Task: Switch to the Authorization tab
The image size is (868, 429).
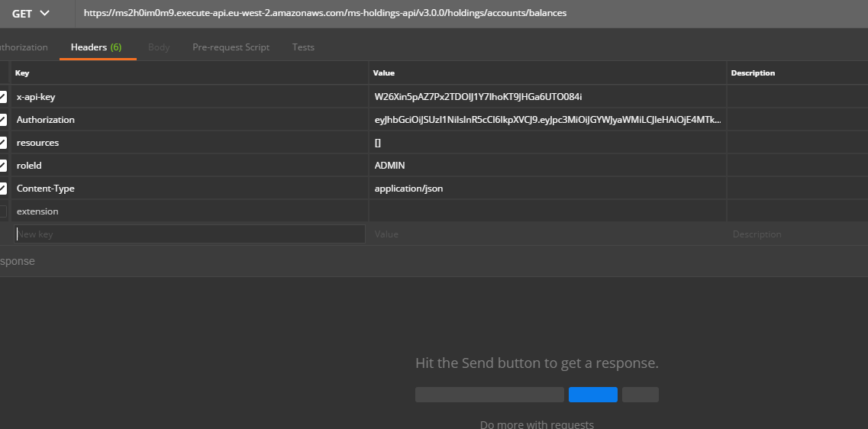Action: [23, 47]
